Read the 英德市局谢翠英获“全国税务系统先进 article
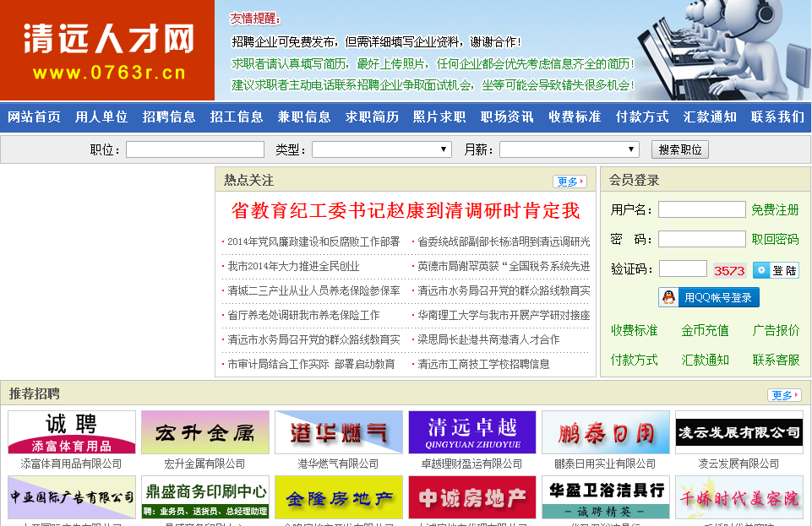Screen dimensions: 812x526 tap(504, 266)
